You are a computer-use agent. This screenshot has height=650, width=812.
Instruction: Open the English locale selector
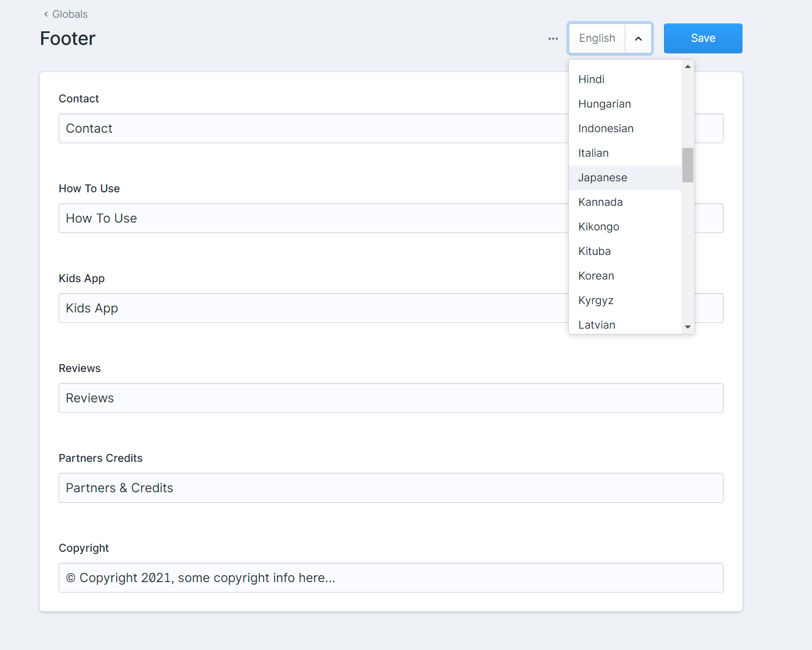[597, 38]
